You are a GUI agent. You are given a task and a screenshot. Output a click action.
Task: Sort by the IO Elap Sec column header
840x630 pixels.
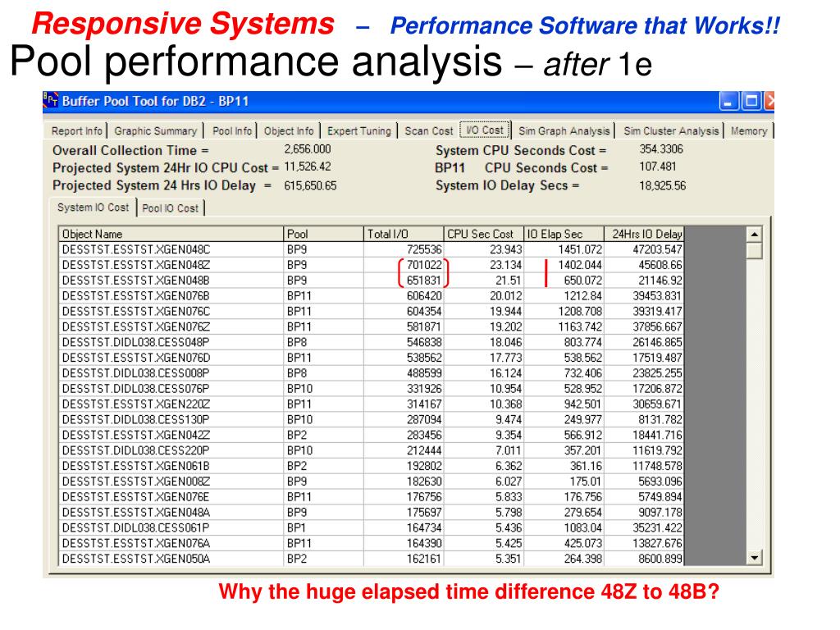coord(564,234)
